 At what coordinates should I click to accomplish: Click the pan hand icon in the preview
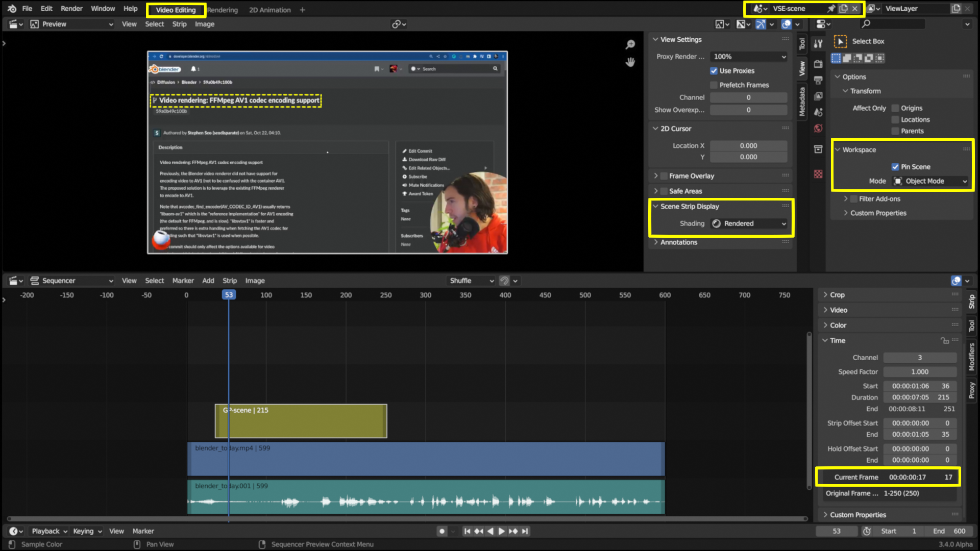(x=630, y=62)
